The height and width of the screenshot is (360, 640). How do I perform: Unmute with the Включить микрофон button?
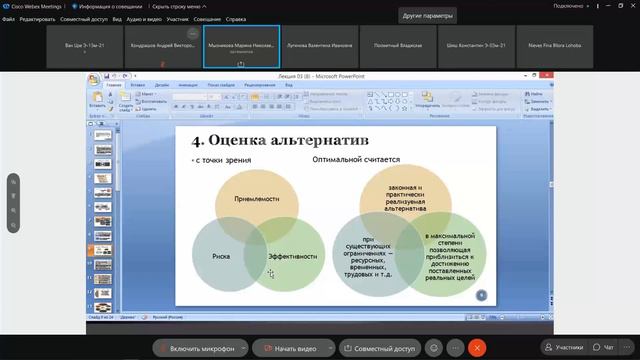[x=198, y=348]
